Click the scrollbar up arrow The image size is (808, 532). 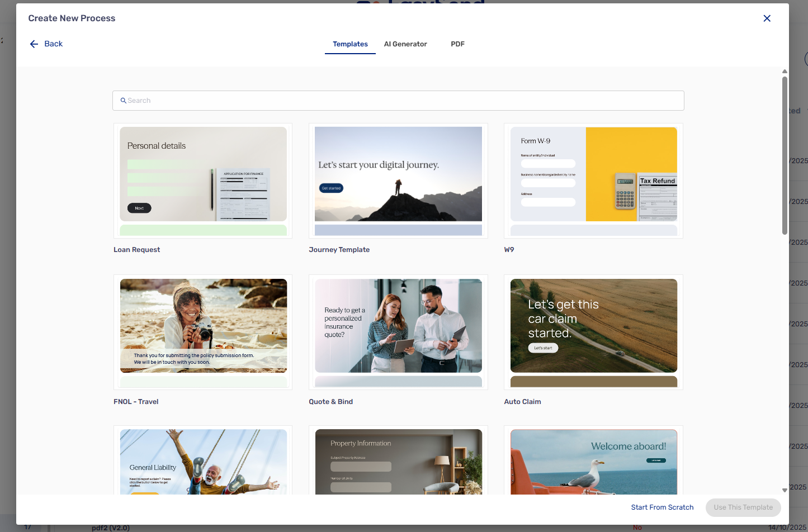tap(785, 72)
